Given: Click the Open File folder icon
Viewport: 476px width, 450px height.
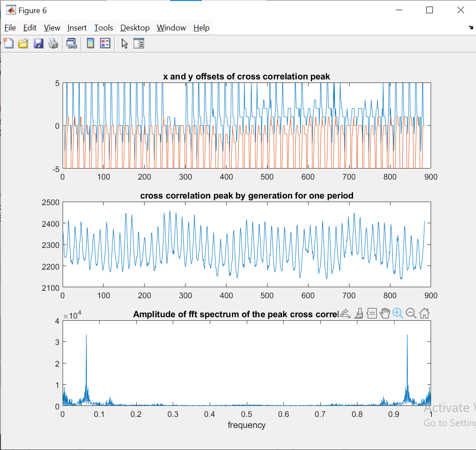Looking at the screenshot, I should (23, 43).
